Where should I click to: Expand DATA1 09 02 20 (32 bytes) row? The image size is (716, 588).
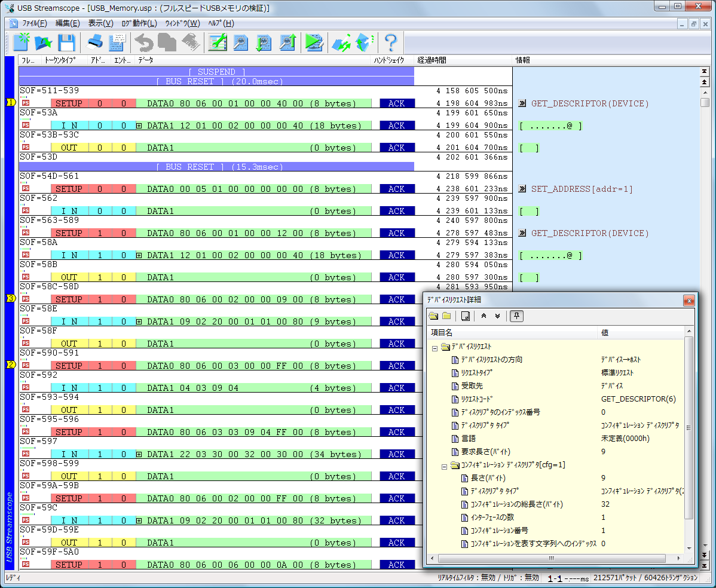139,520
